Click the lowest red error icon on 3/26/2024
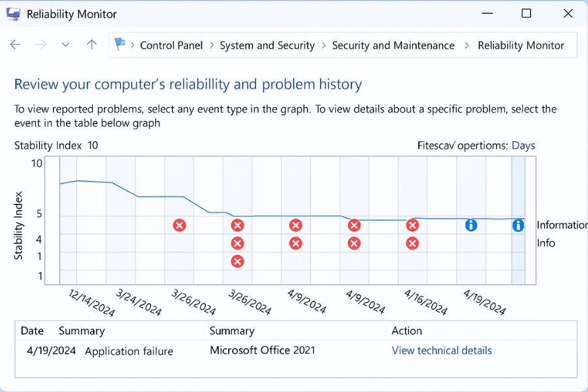 (x=237, y=261)
